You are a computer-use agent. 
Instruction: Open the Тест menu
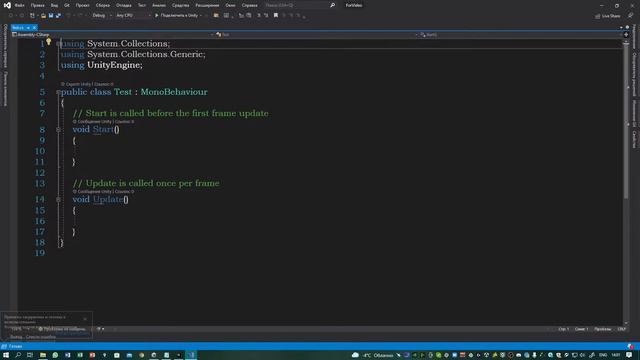pyautogui.click(x=142, y=5)
